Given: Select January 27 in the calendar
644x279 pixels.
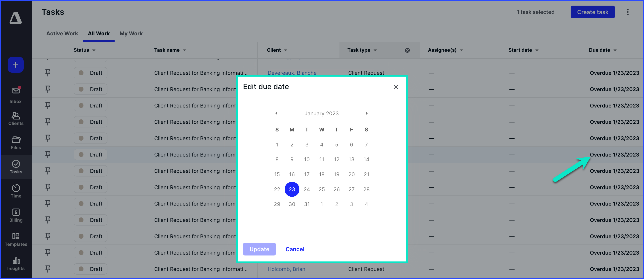Looking at the screenshot, I should pyautogui.click(x=352, y=189).
